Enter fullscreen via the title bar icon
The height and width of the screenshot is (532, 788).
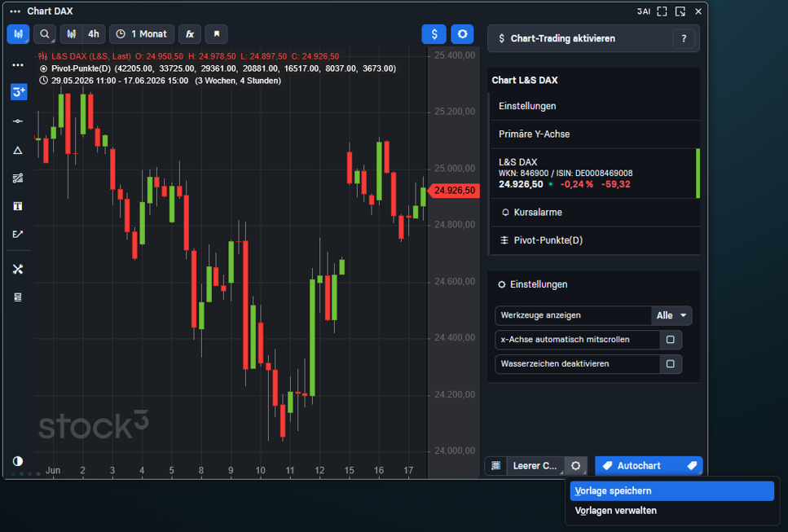coord(663,11)
